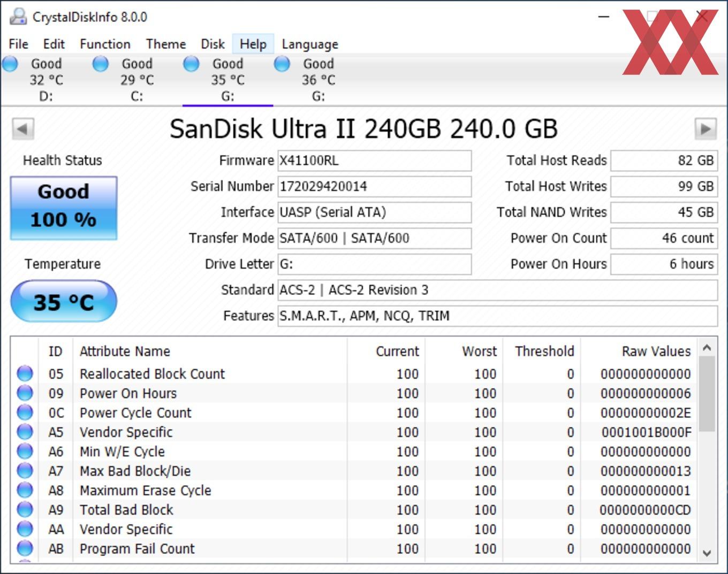This screenshot has width=728, height=574.
Task: Click the attribute list scrollbar thumb
Action: [x=707, y=394]
